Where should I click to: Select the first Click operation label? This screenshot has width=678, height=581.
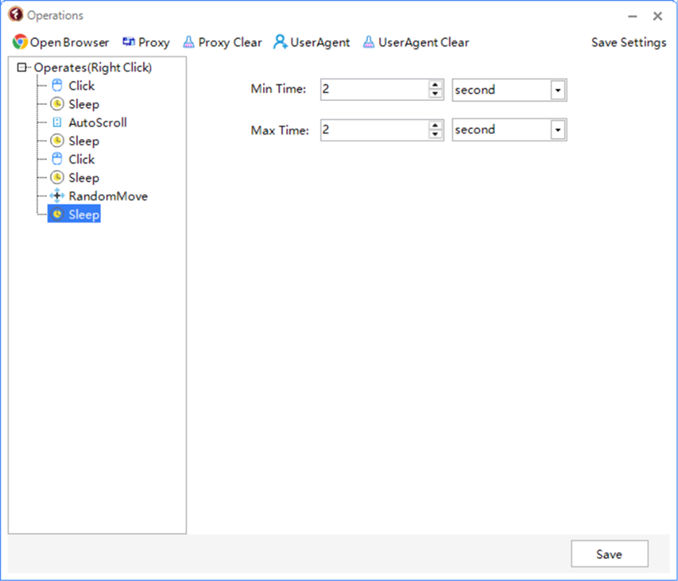(x=81, y=86)
